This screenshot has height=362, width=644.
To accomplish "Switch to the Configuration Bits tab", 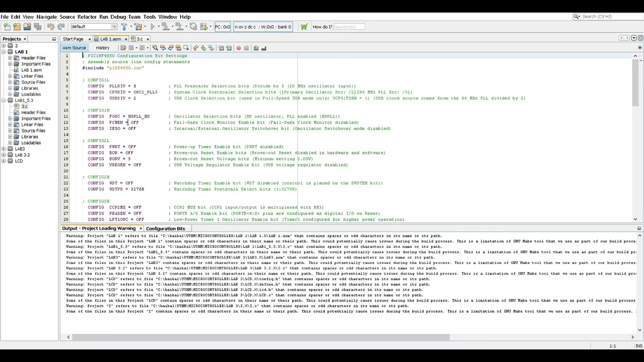I will 166,229.
